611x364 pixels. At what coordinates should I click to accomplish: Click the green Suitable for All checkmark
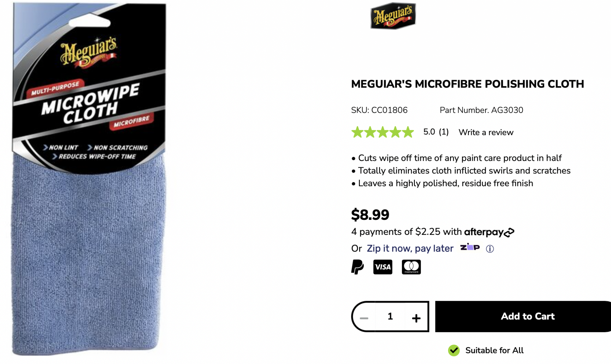[454, 350]
